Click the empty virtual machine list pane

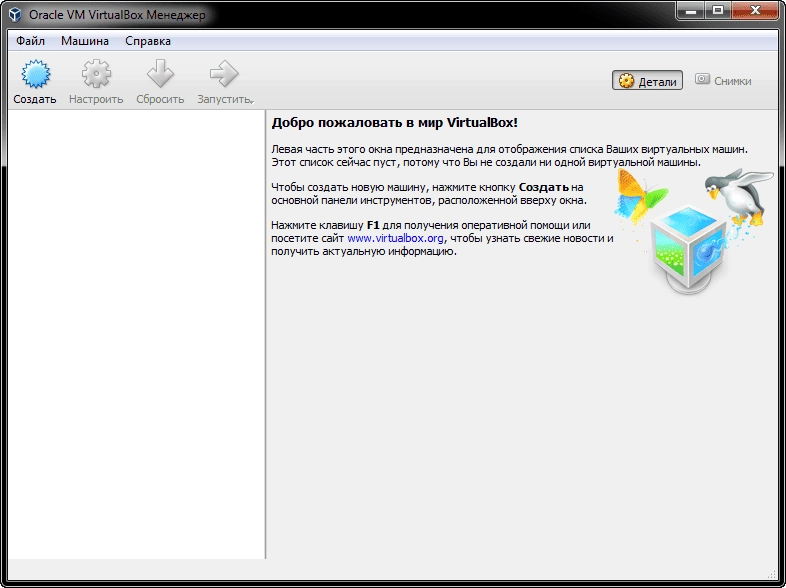tap(136, 334)
